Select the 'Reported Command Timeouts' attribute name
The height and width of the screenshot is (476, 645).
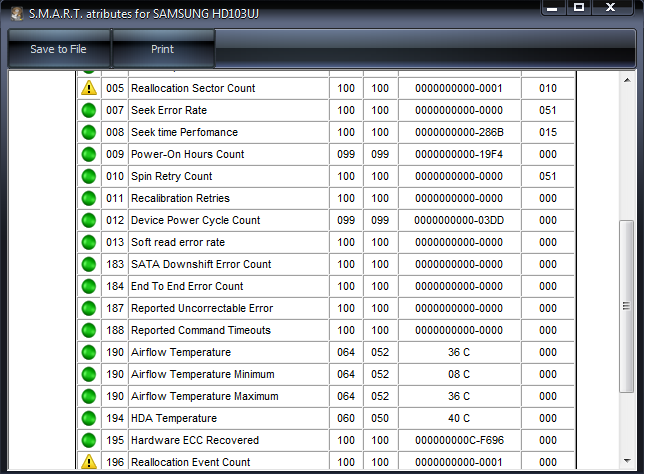coord(201,330)
